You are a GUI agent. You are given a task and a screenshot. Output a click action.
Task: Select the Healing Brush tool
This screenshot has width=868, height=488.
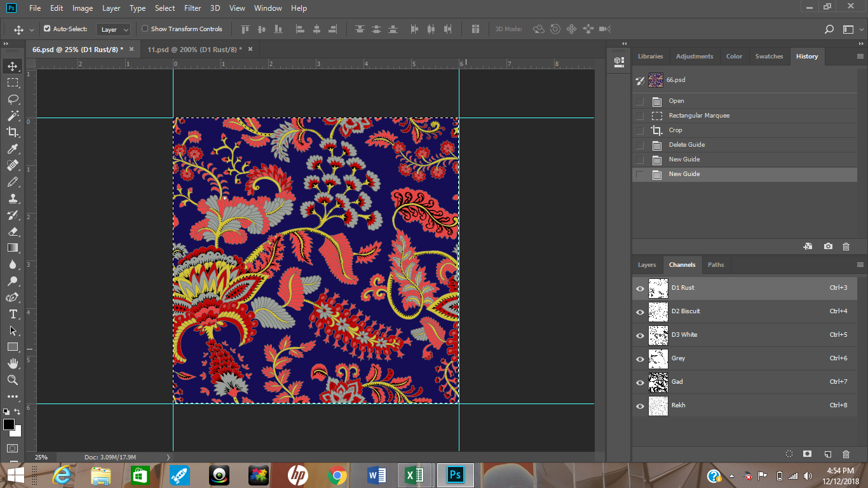click(x=13, y=165)
